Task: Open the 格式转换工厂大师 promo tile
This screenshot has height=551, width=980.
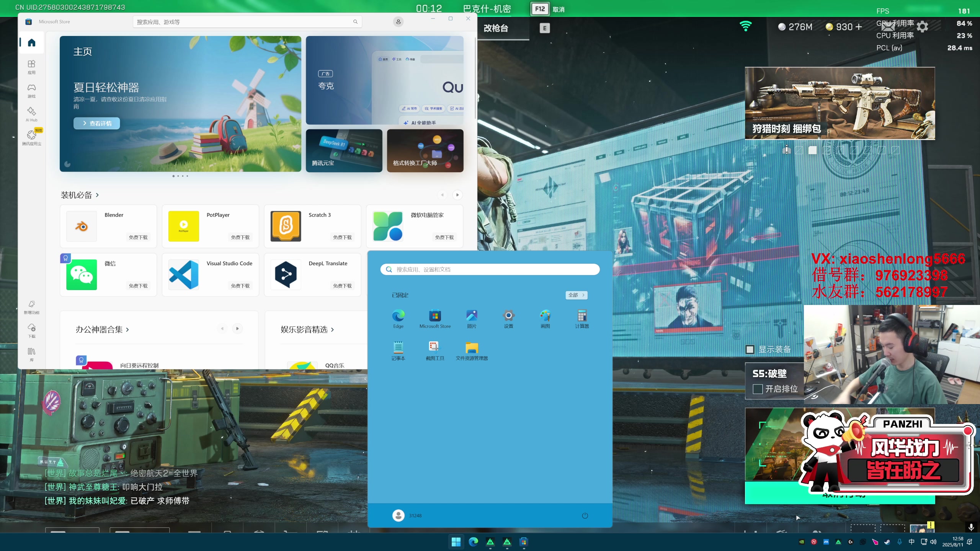Action: point(425,150)
